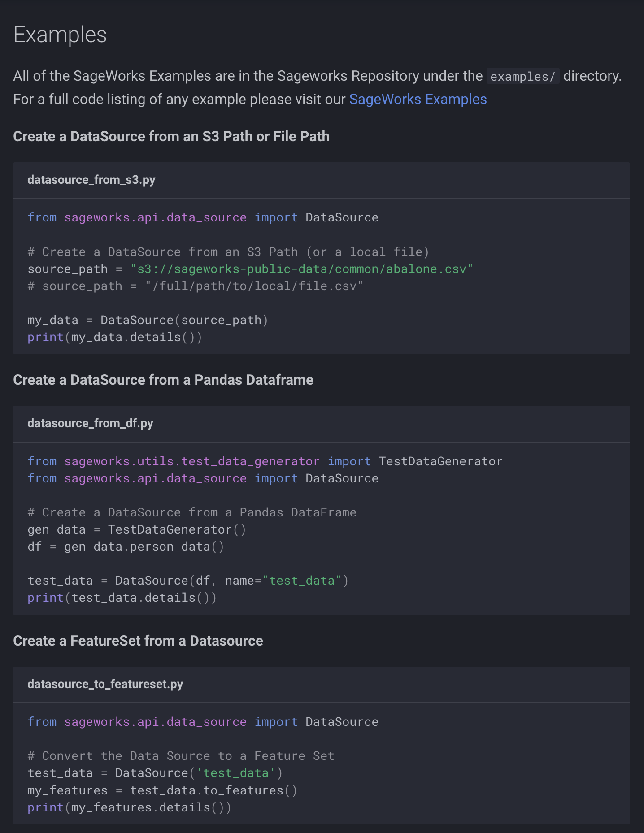644x833 pixels.
Task: Click the Examples page heading
Action: pyautogui.click(x=60, y=35)
